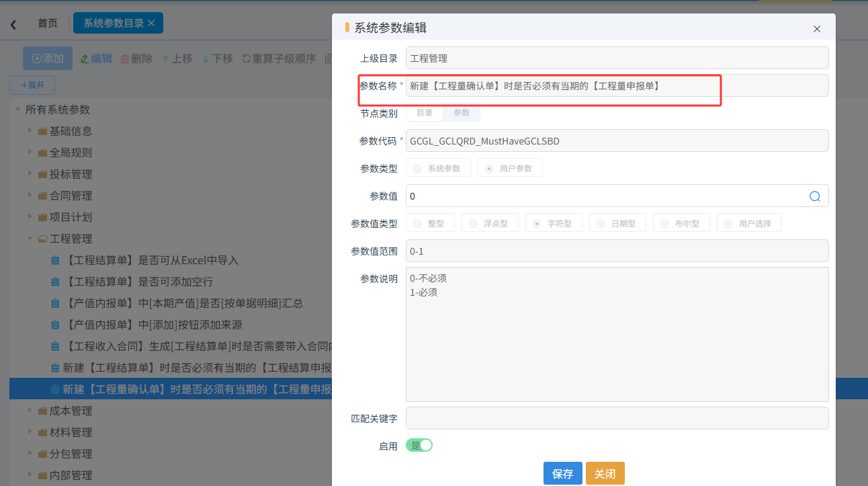Open the 首页 tab

[x=47, y=23]
